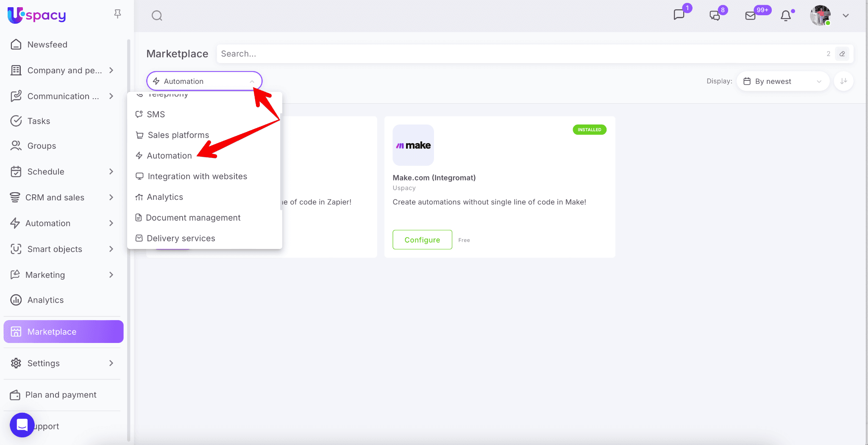The height and width of the screenshot is (445, 868).
Task: Expand the Settings submenu arrow
Action: point(111,363)
